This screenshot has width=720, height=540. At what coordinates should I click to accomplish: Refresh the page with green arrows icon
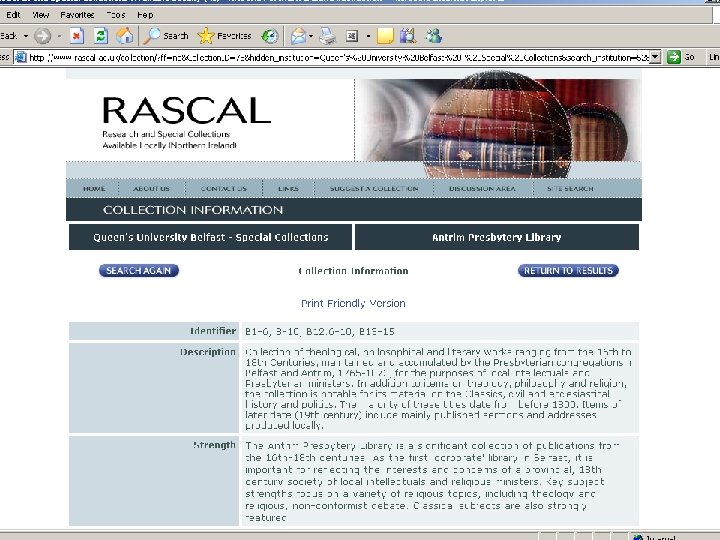(101, 36)
